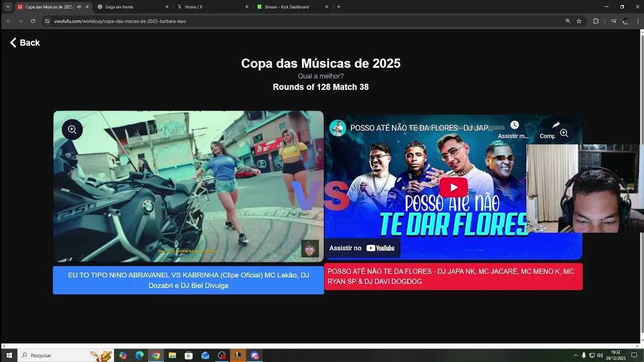Vote for POSSO ATÉ NÃO TE DA FLORES red button
This screenshot has width=644, height=362.
[453, 277]
